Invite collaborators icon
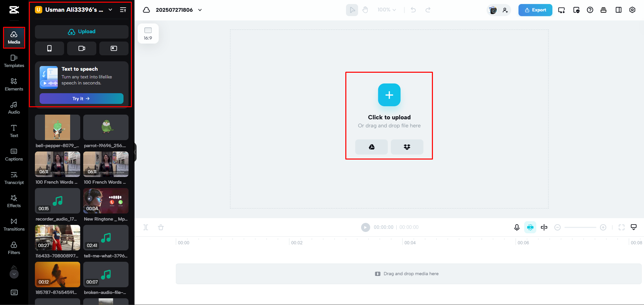Image resolution: width=644 pixels, height=305 pixels. (505, 10)
